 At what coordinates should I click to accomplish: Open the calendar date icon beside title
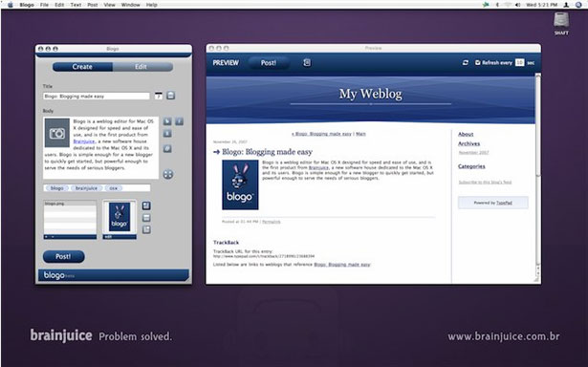click(x=159, y=96)
